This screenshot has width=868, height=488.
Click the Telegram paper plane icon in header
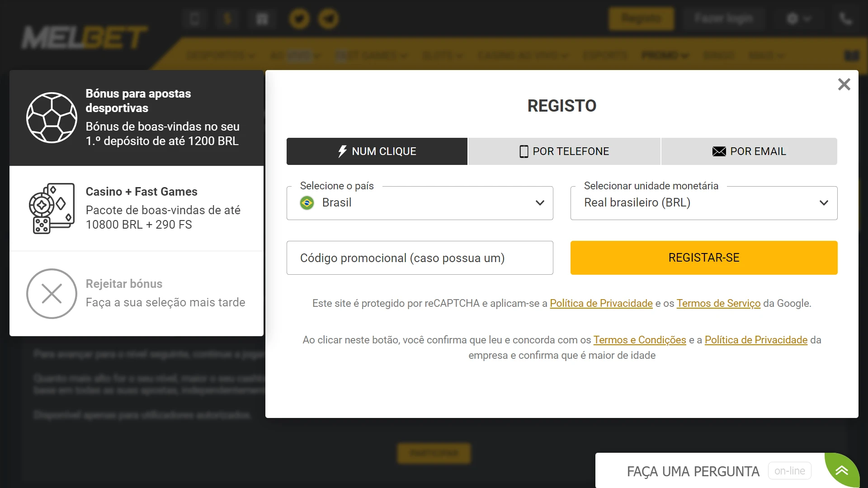pos(329,19)
